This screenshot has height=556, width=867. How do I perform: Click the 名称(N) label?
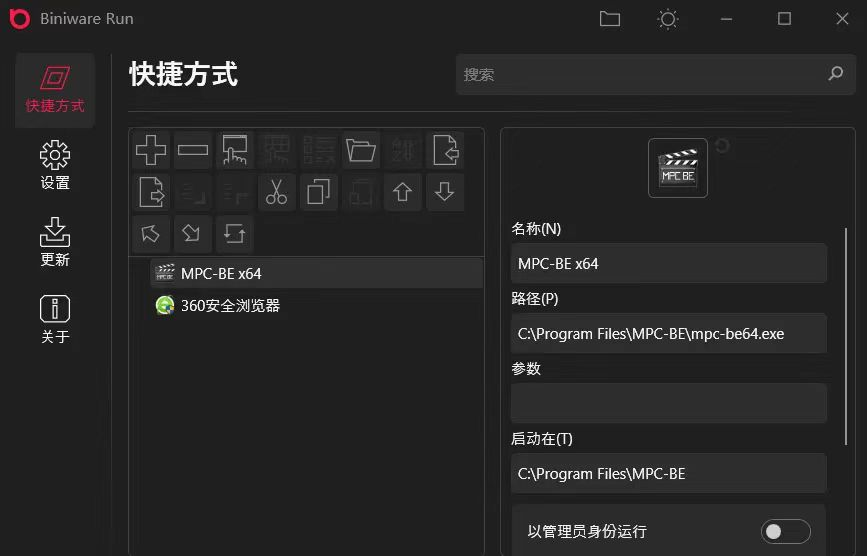coord(536,229)
